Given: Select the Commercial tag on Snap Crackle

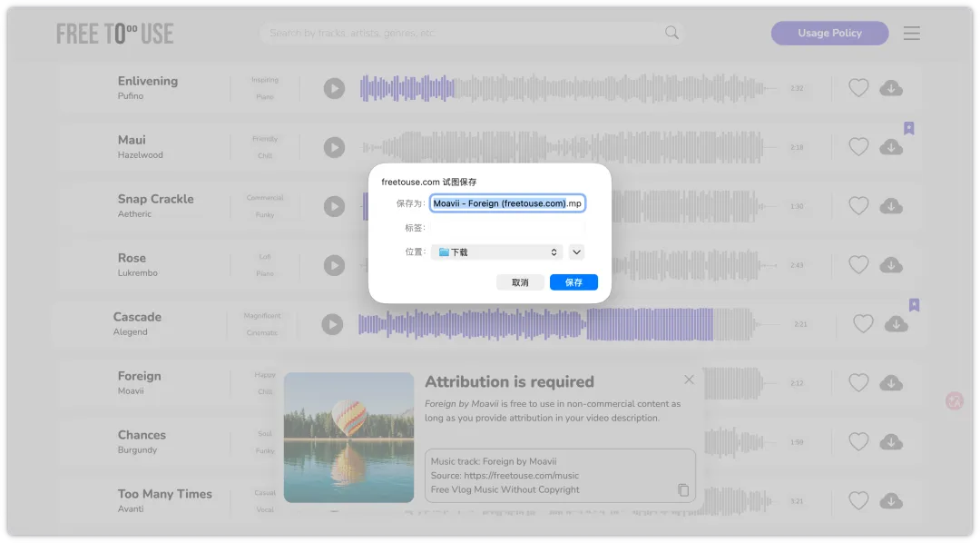Looking at the screenshot, I should (265, 198).
